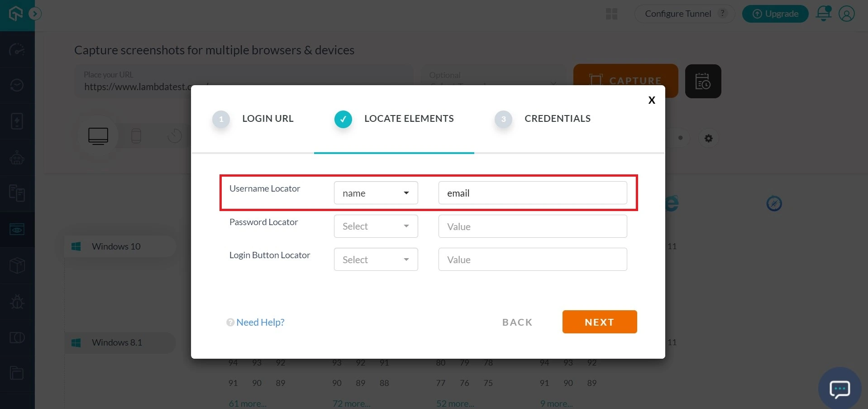The height and width of the screenshot is (409, 868).
Task: Click the automation robot sidebar icon
Action: pyautogui.click(x=17, y=158)
